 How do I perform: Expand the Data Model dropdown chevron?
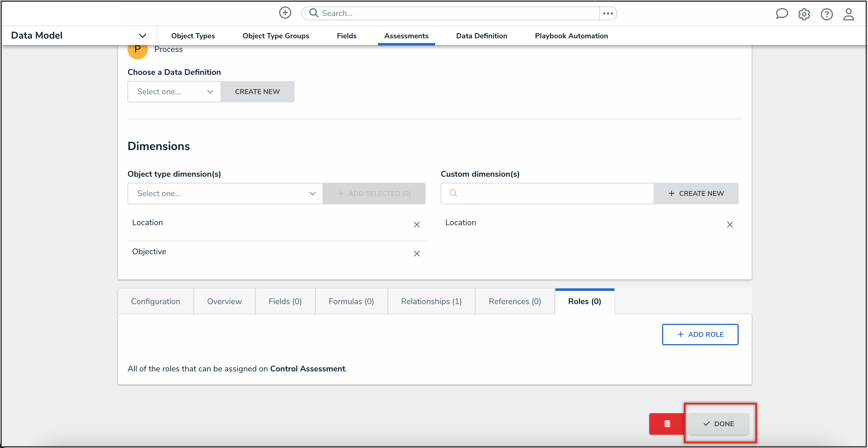(x=143, y=36)
